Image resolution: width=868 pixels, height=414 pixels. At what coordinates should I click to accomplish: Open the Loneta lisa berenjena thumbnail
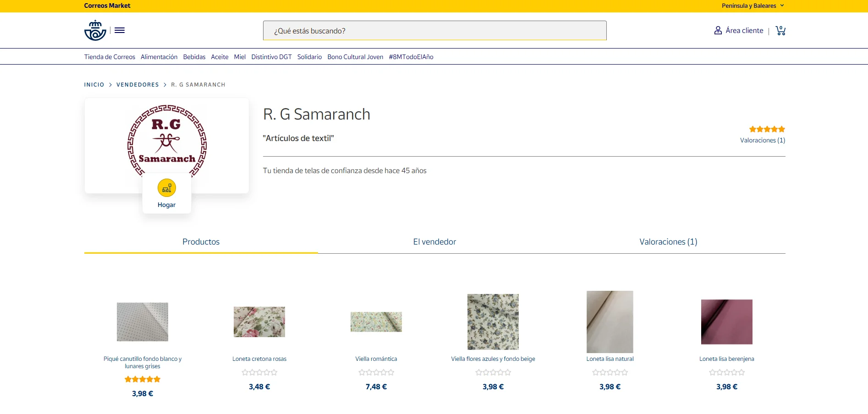[726, 321]
